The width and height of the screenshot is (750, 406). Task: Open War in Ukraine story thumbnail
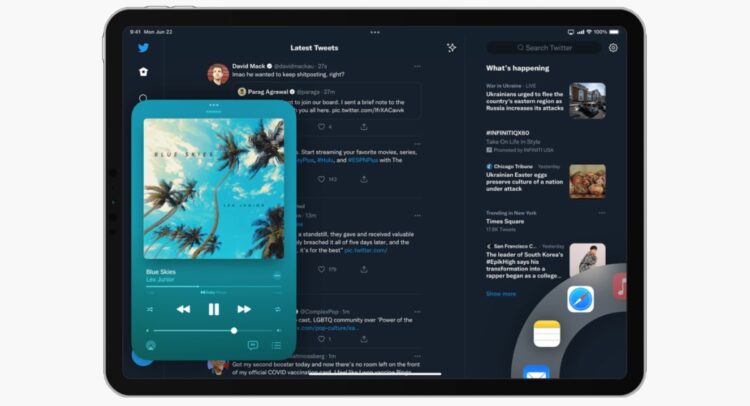click(x=587, y=101)
